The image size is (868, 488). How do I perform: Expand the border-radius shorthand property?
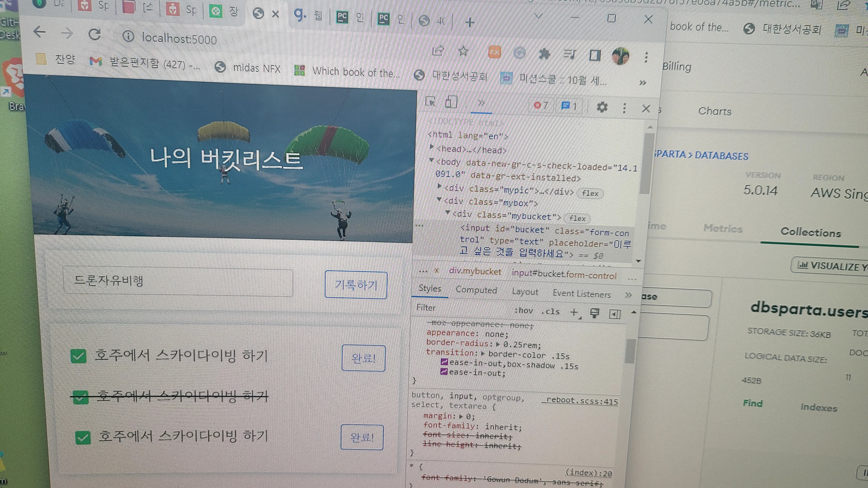(498, 344)
